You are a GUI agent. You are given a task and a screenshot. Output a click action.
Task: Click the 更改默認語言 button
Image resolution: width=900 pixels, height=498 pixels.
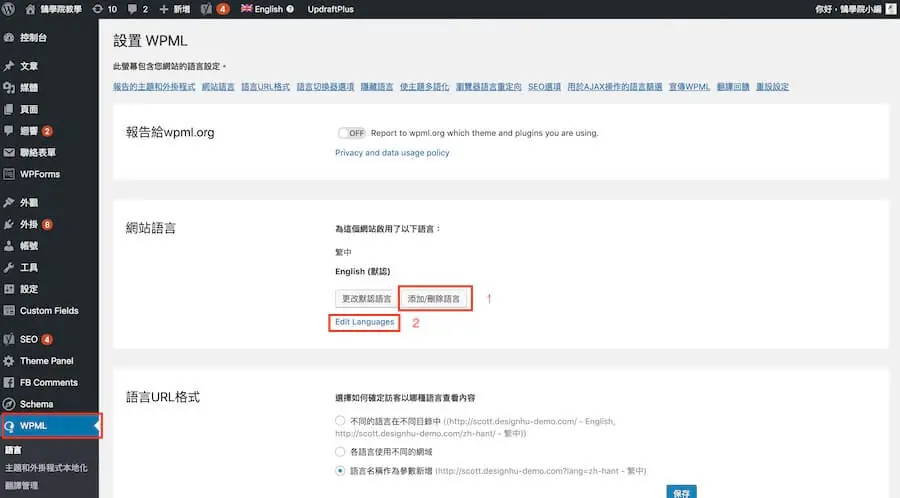[x=366, y=299]
